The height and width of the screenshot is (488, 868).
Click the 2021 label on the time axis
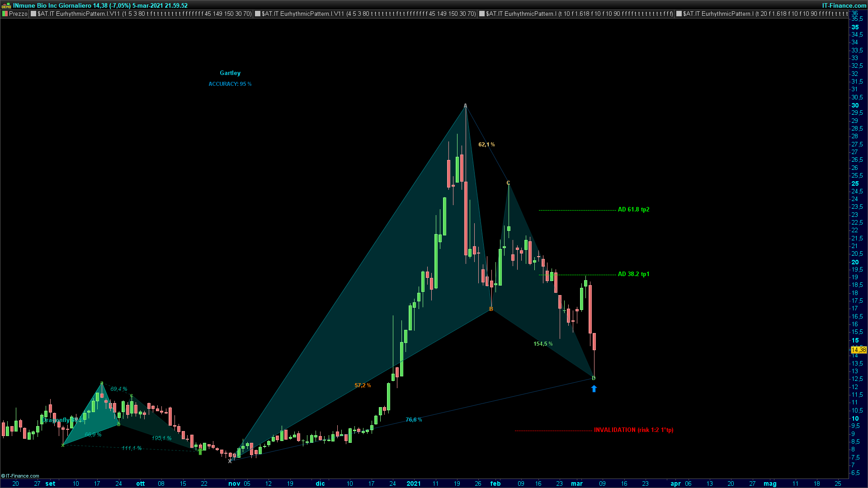(x=414, y=483)
